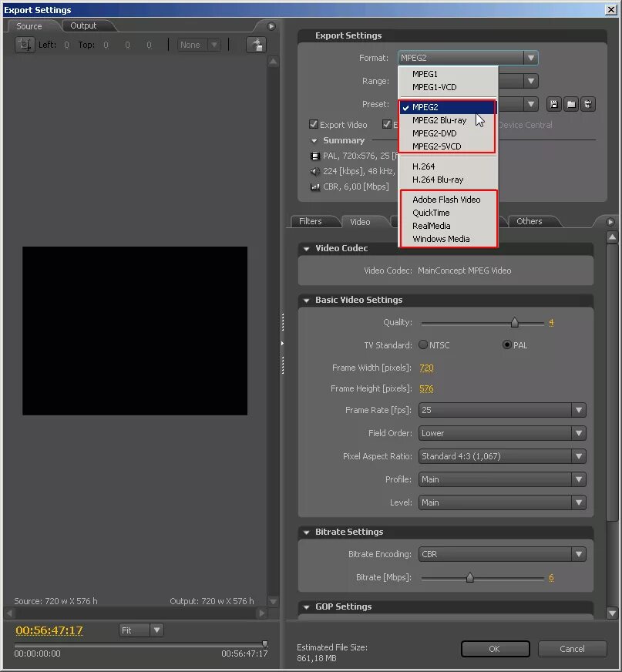Open the Source panel flyout menu arrow

271,26
